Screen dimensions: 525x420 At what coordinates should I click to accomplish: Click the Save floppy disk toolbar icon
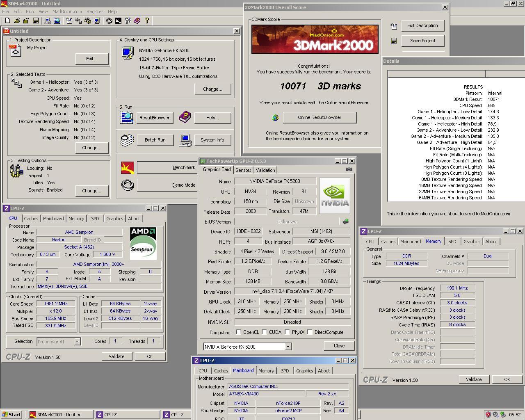(x=36, y=21)
